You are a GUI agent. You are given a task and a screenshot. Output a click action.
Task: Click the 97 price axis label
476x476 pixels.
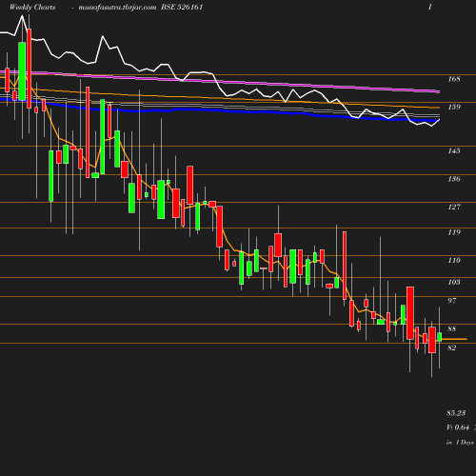pos(451,300)
